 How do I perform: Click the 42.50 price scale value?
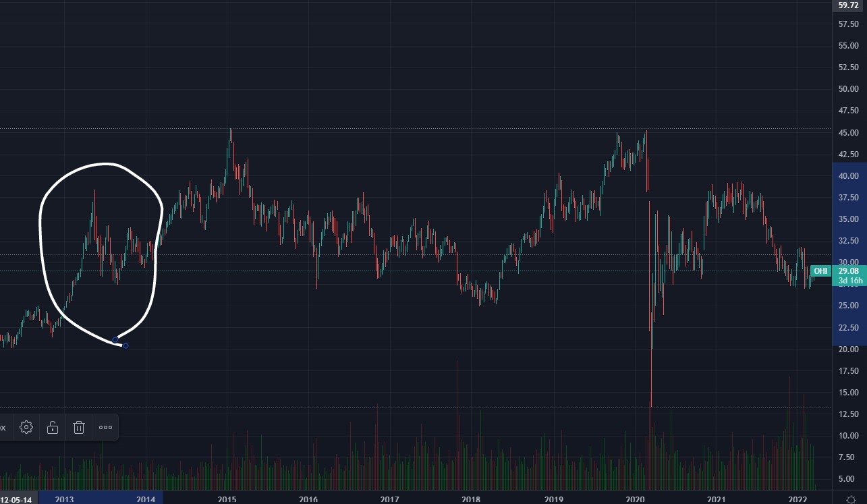[847, 154]
